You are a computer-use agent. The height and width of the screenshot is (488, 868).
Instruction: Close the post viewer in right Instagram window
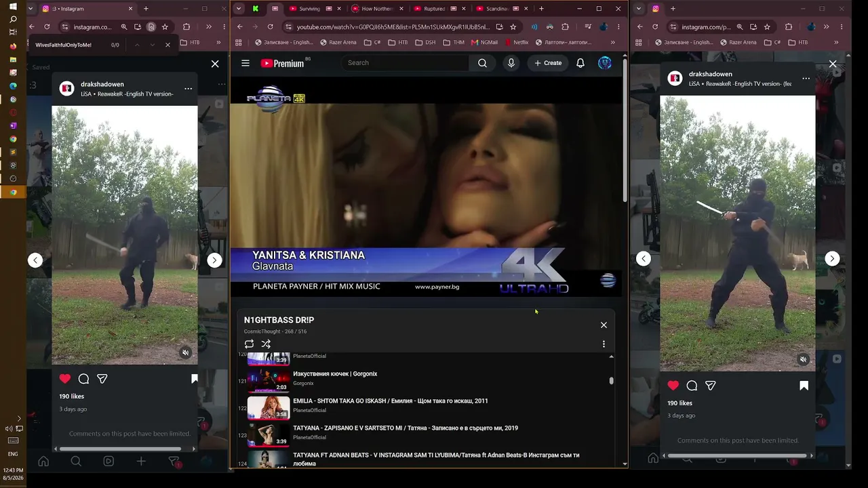tap(833, 64)
